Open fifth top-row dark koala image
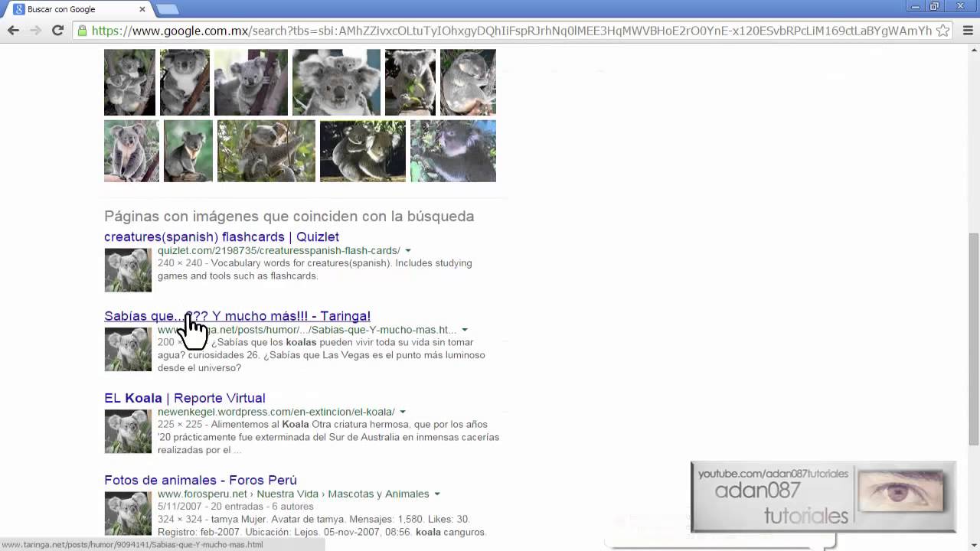980x551 pixels. pos(410,83)
